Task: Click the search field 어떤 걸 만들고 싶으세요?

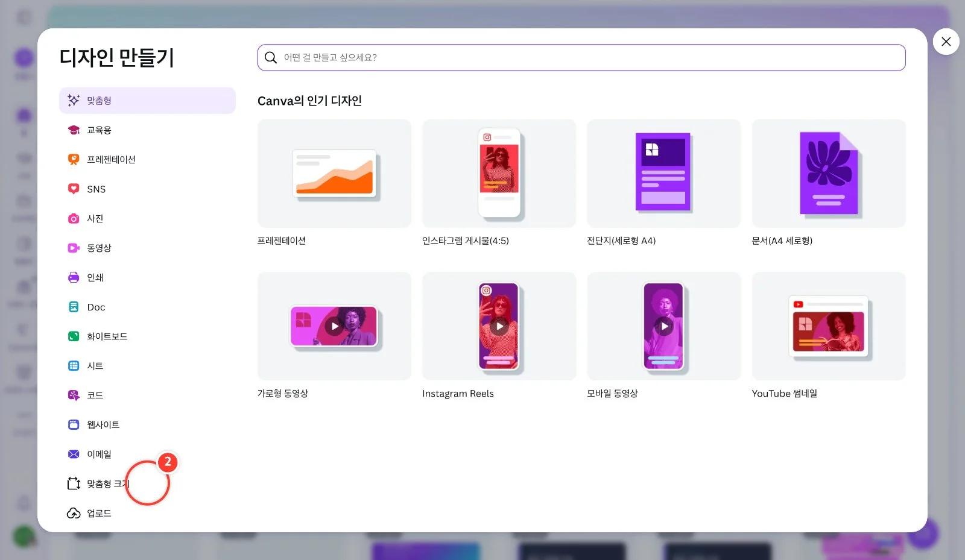Action: click(581, 57)
